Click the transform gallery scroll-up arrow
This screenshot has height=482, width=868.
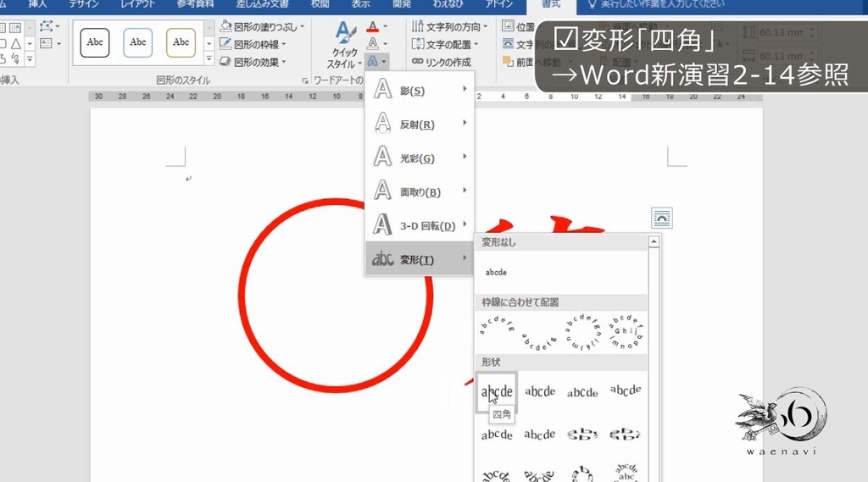(654, 241)
